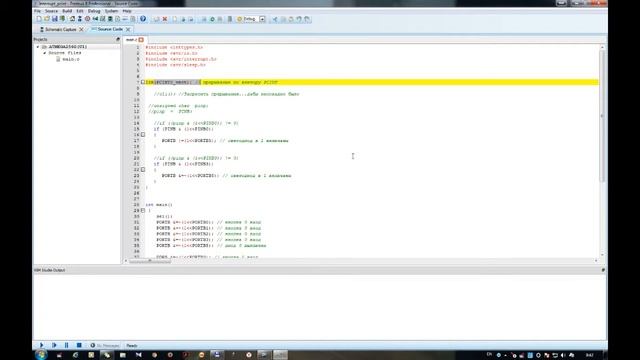The height and width of the screenshot is (360, 640).
Task: Click the Home Page house icon
Action: coord(72,19)
